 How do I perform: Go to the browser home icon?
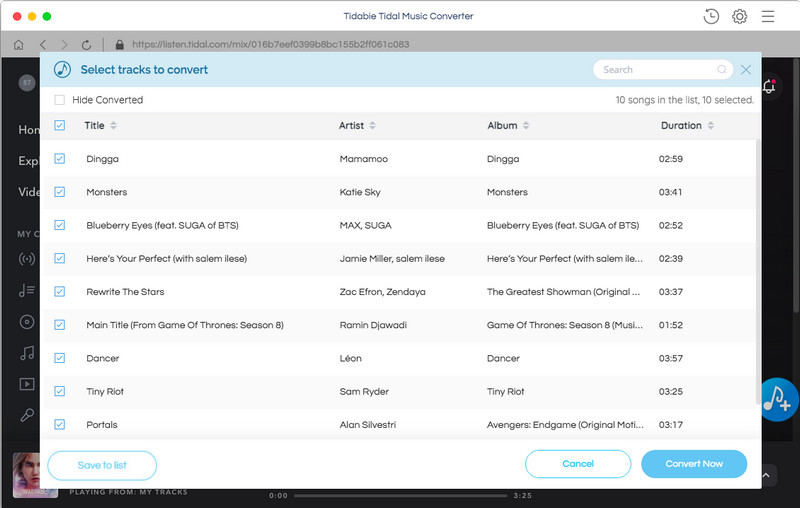(18, 45)
